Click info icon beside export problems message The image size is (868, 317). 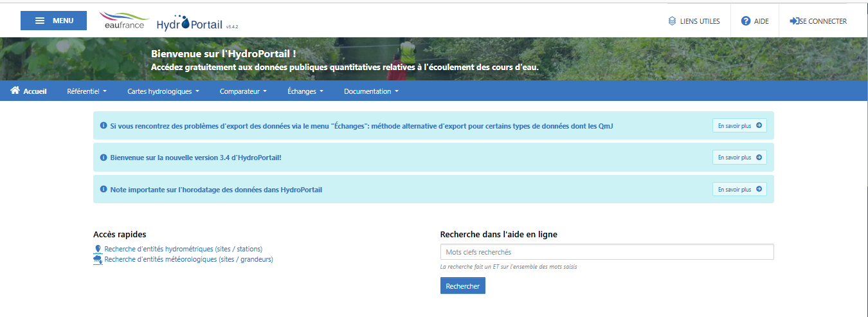click(x=104, y=126)
